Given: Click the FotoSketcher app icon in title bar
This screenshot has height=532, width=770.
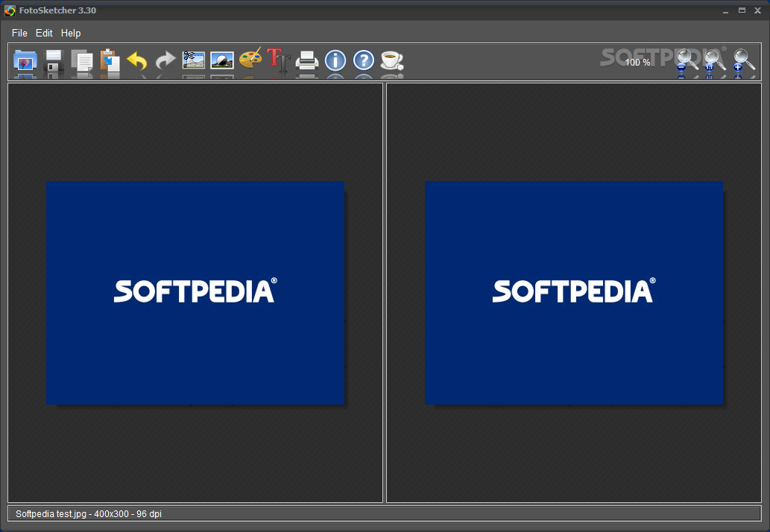Looking at the screenshot, I should 10,10.
